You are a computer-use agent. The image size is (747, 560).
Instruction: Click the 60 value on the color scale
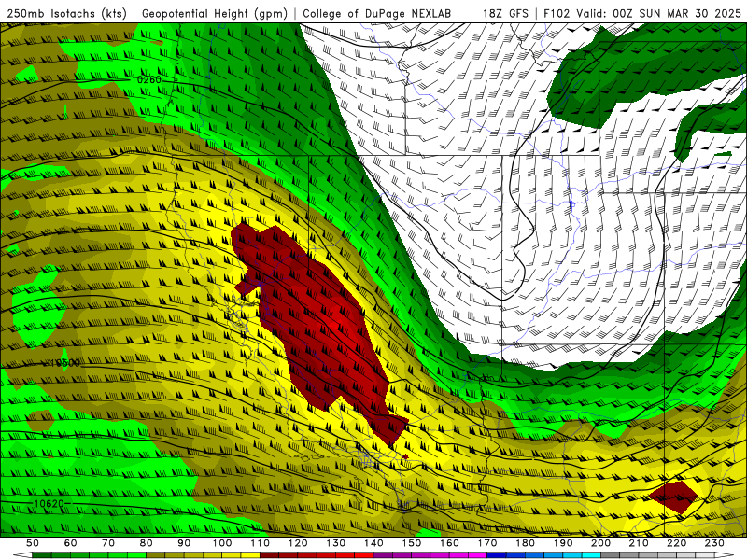71,543
